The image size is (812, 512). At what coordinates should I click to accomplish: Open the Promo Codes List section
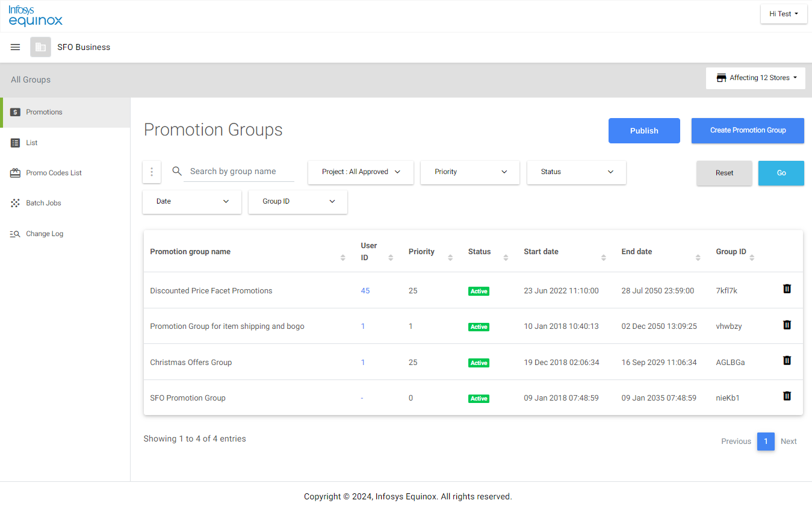pyautogui.click(x=54, y=173)
